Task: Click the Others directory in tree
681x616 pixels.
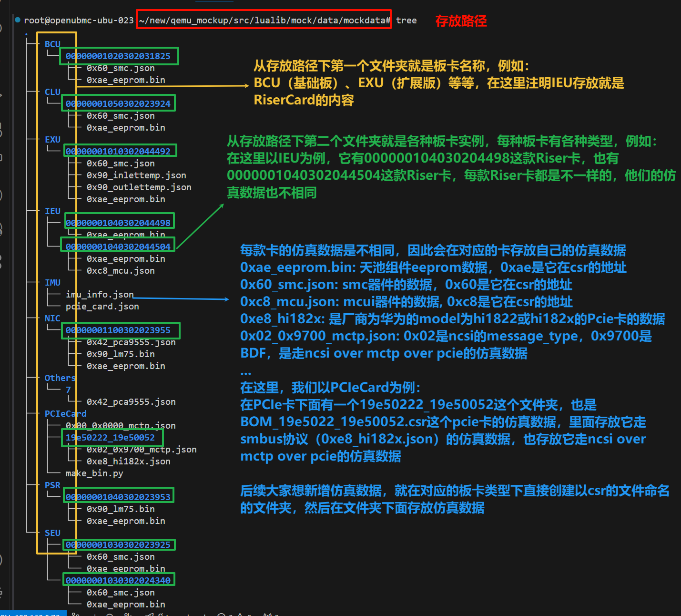Action: pos(60,378)
